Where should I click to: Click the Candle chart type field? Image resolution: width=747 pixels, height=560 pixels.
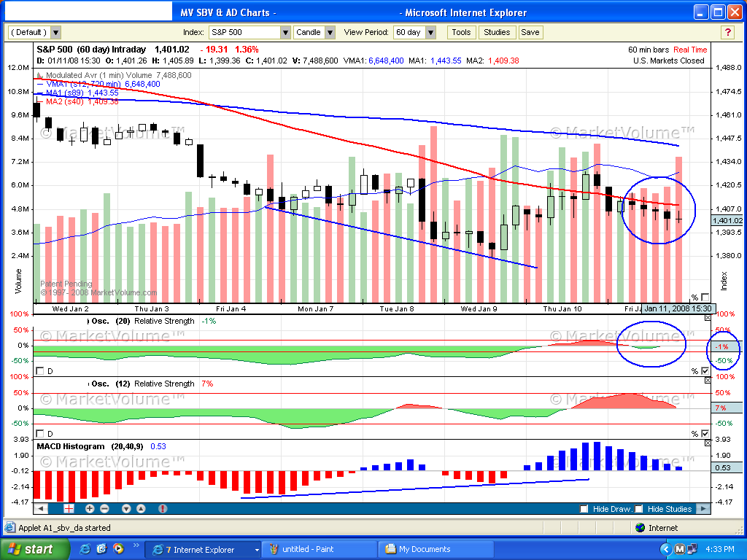coord(309,32)
